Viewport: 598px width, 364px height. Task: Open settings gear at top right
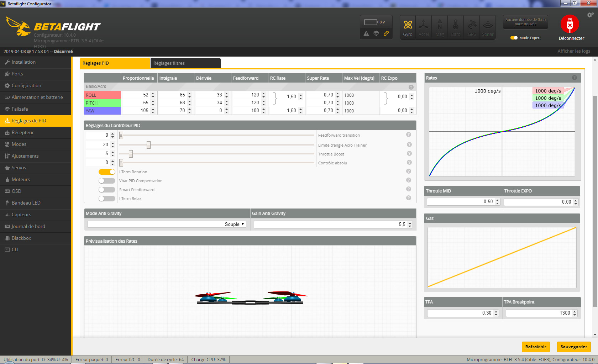click(590, 15)
